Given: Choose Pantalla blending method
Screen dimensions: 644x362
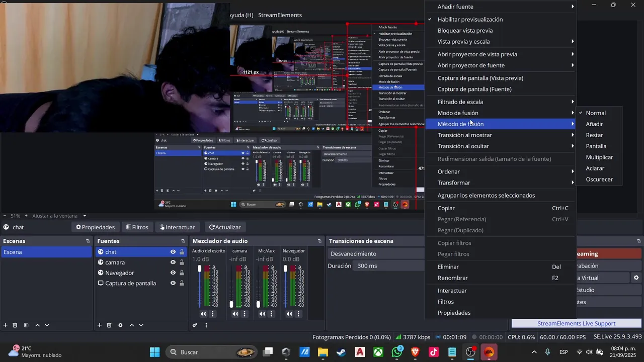Looking at the screenshot, I should click(x=600, y=146).
